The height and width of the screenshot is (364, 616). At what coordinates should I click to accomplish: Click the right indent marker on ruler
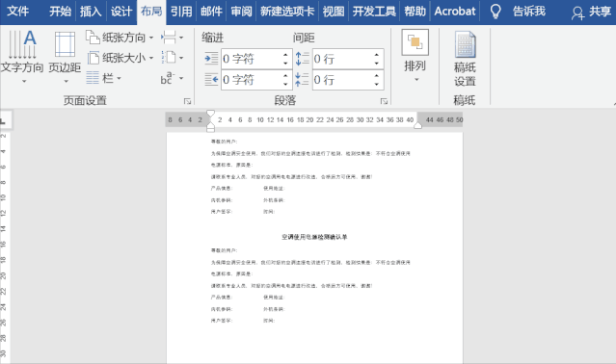click(x=418, y=125)
